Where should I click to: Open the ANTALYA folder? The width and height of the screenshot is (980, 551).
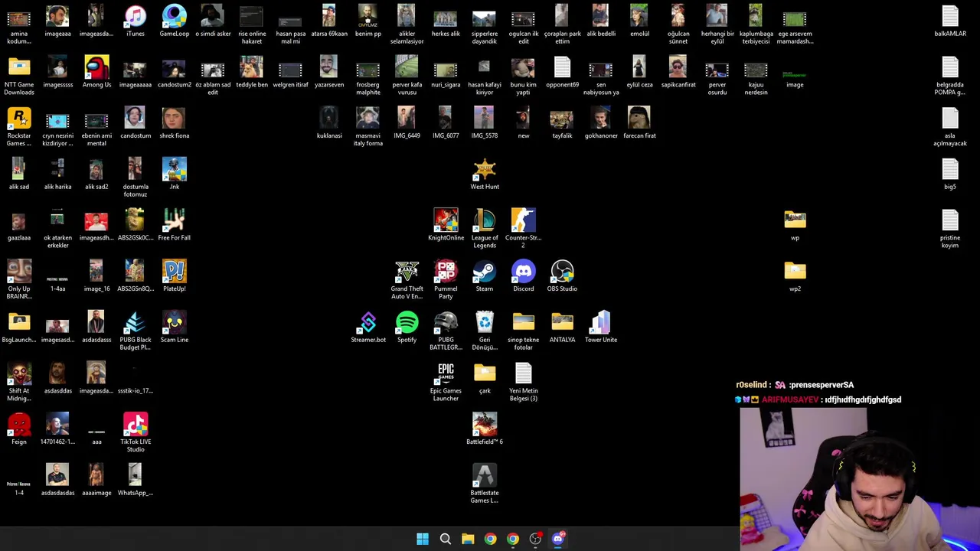point(562,328)
